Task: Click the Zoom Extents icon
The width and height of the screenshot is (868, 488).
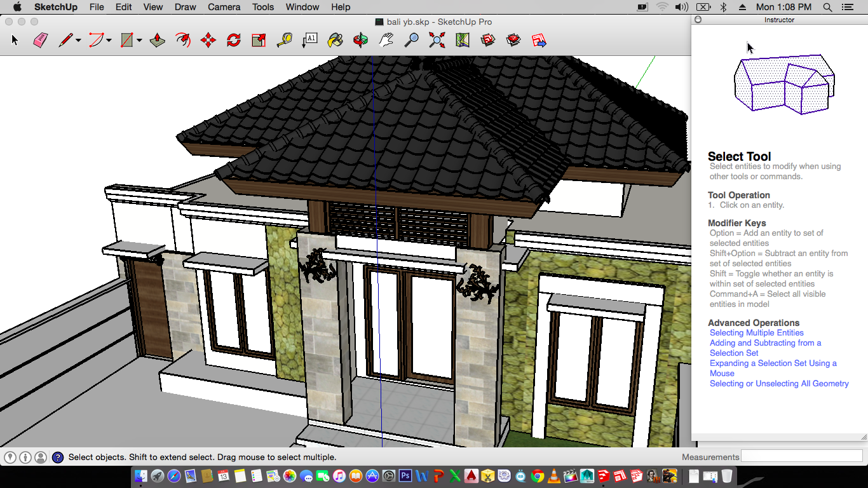Action: pos(437,41)
